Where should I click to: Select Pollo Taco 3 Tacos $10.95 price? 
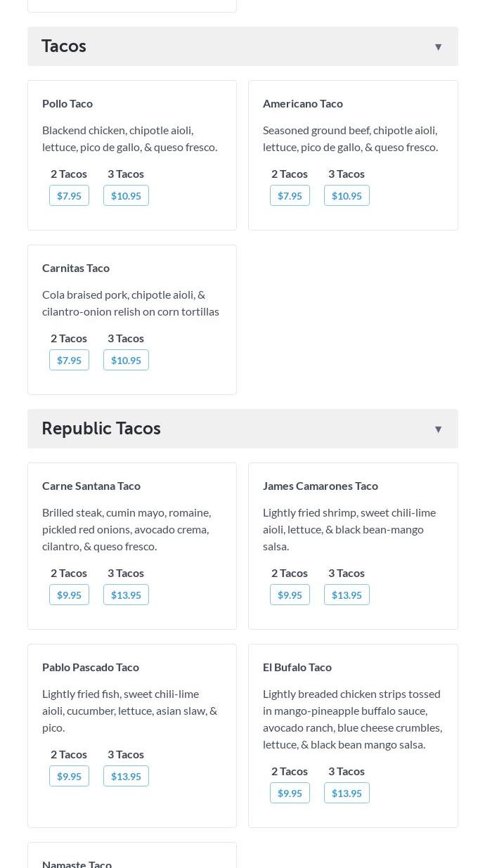point(126,195)
